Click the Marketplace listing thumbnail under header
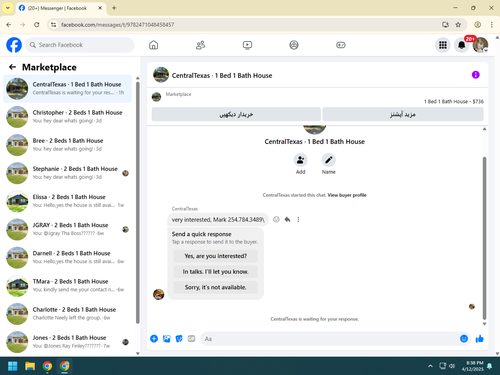500x375 pixels. click(156, 97)
